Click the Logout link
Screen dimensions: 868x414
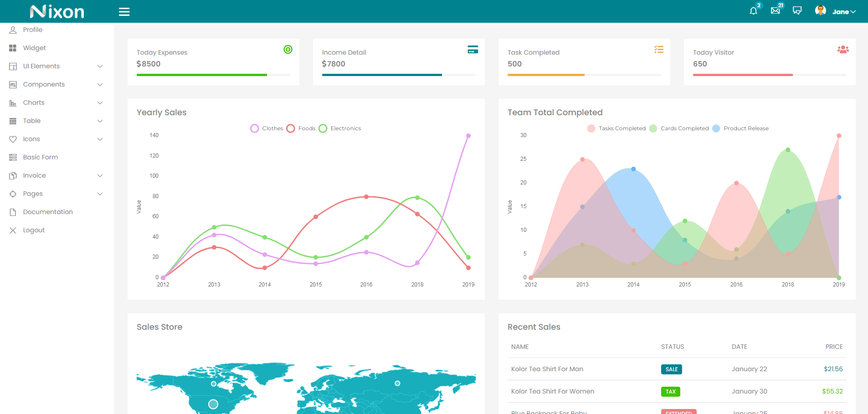(x=34, y=230)
